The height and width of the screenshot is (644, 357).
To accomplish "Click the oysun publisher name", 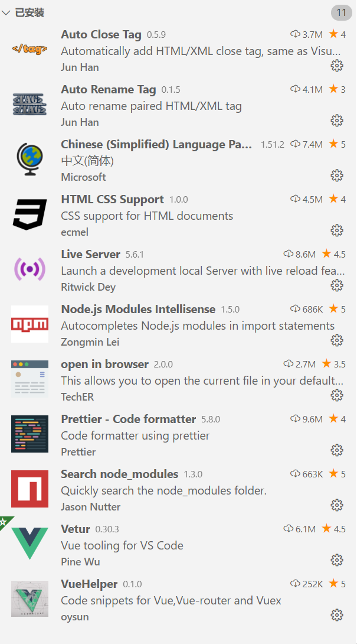I will (x=75, y=617).
